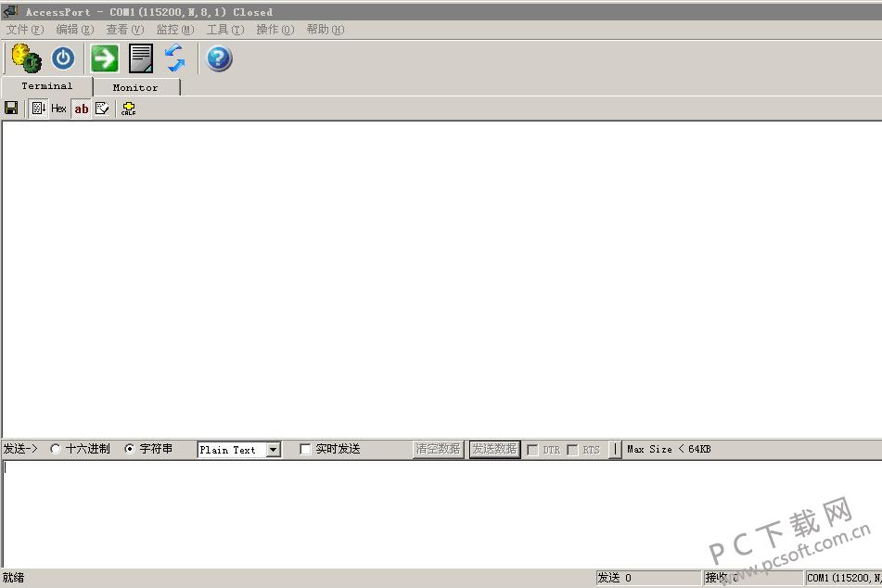Screen dimensions: 882x588
Task: Click inside the send text input box
Action: (442, 514)
